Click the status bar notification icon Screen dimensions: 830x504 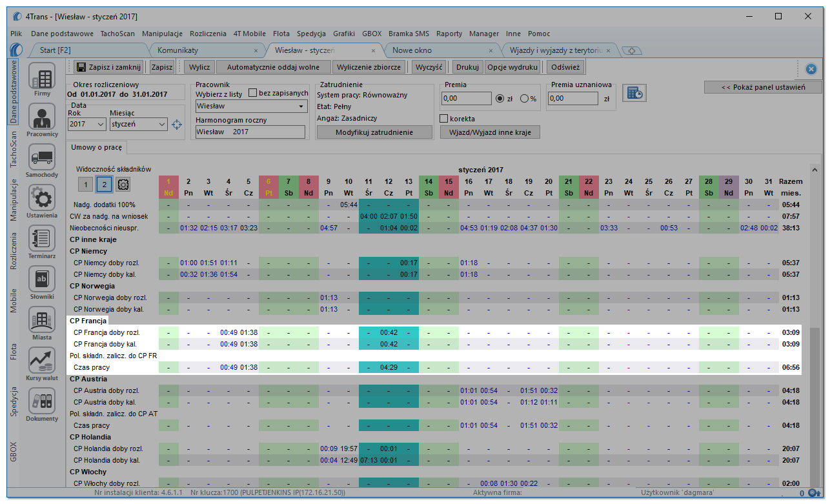(x=815, y=493)
